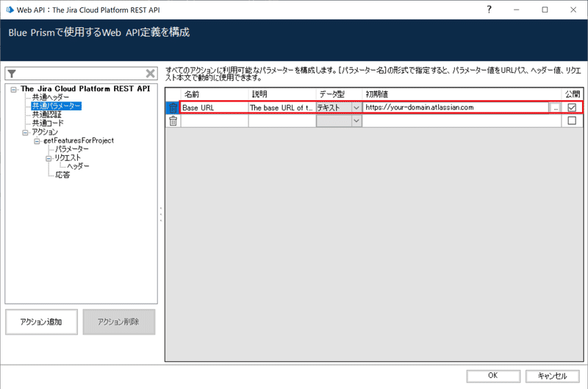Open the help question mark button

point(489,10)
